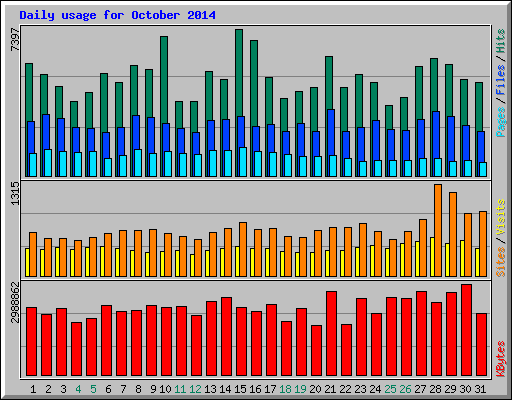Click day label 8
The image size is (512, 400).
click(138, 389)
